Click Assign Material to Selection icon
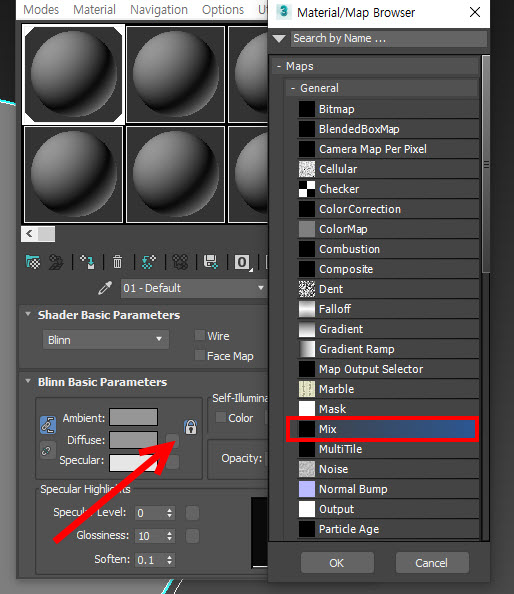 click(x=87, y=262)
